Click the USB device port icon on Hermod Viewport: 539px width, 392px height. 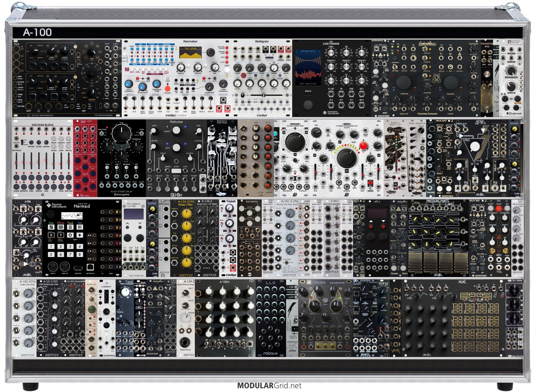tap(90, 267)
